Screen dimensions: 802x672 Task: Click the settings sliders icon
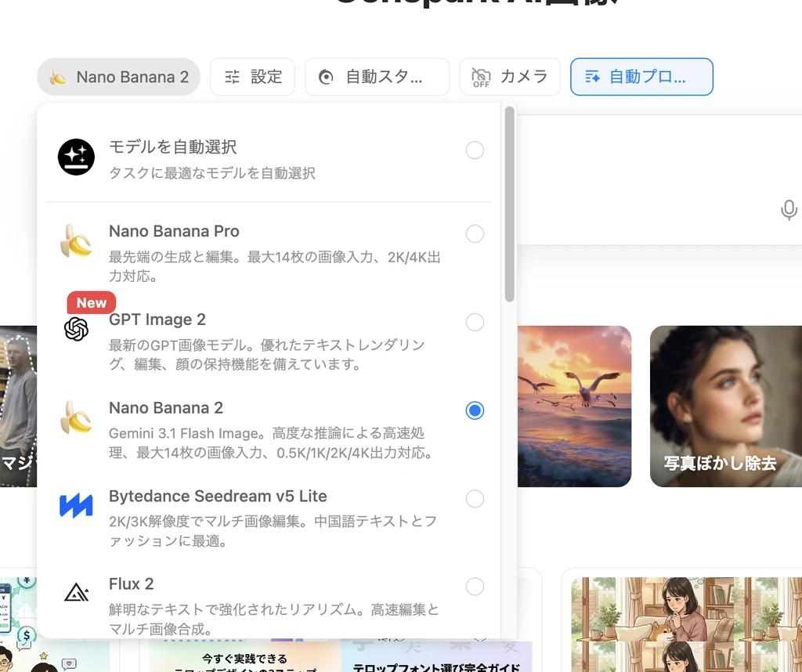[233, 77]
